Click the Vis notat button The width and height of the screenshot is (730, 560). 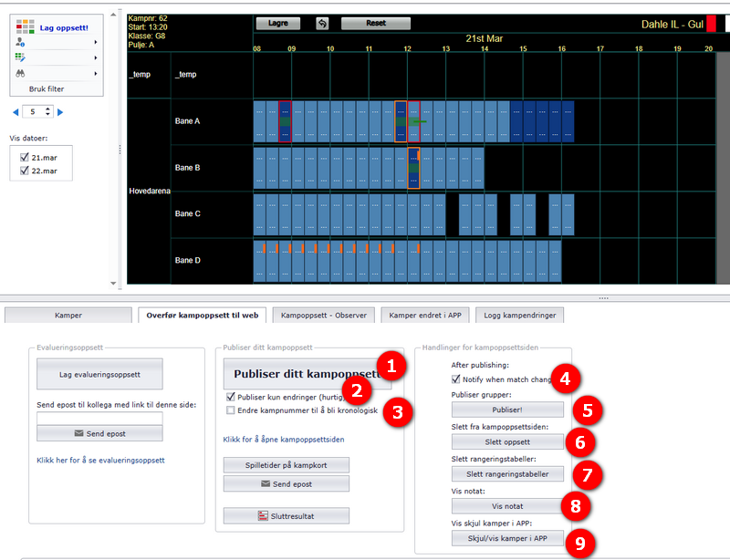(507, 506)
